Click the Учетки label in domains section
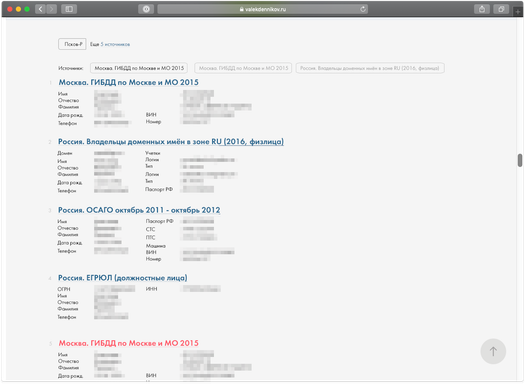Screen dimensions: 525x384 [153, 153]
